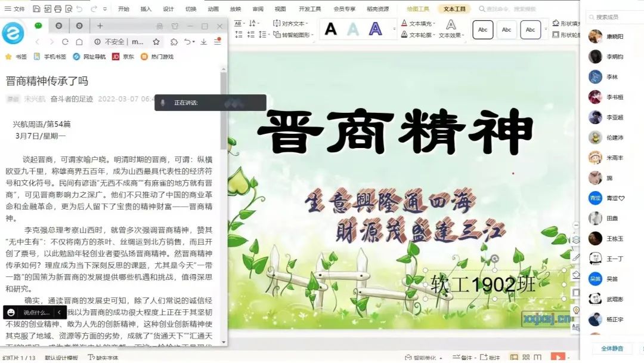Select member 王一丁 in participant list
Screen dimensions: 644x363
pyautogui.click(x=614, y=259)
